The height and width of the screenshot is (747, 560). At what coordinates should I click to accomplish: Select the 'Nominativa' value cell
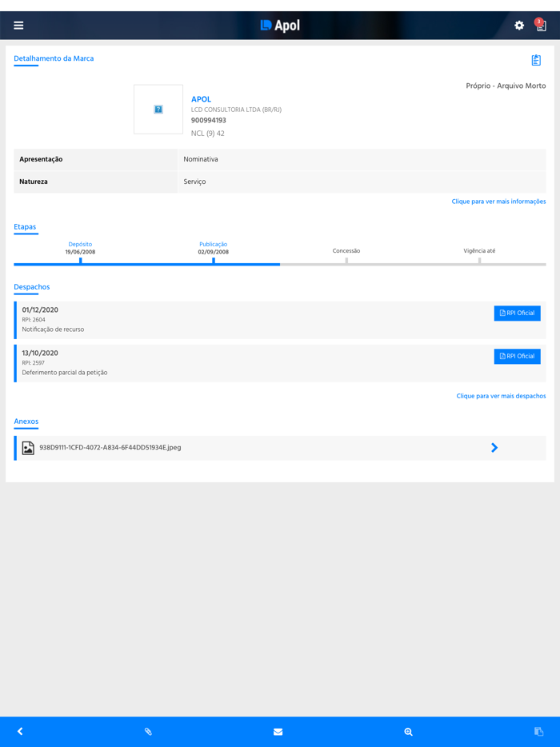coord(362,159)
